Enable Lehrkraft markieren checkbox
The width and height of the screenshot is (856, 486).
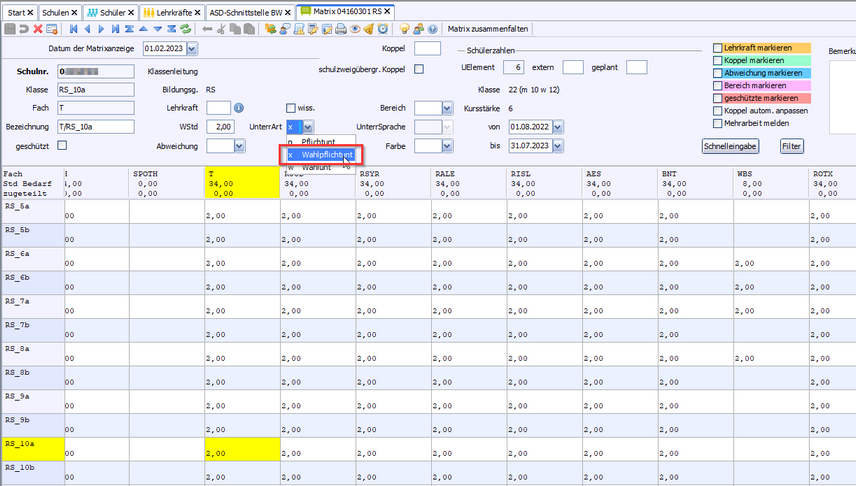click(718, 48)
